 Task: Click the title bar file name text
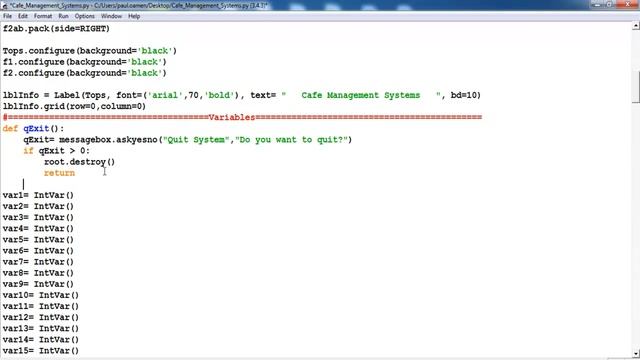(138, 6)
